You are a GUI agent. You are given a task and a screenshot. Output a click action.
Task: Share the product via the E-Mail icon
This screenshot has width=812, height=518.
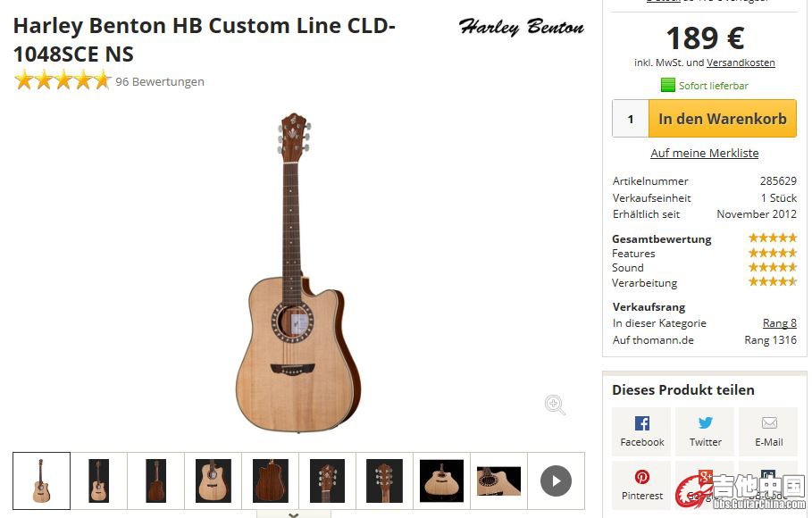(768, 431)
